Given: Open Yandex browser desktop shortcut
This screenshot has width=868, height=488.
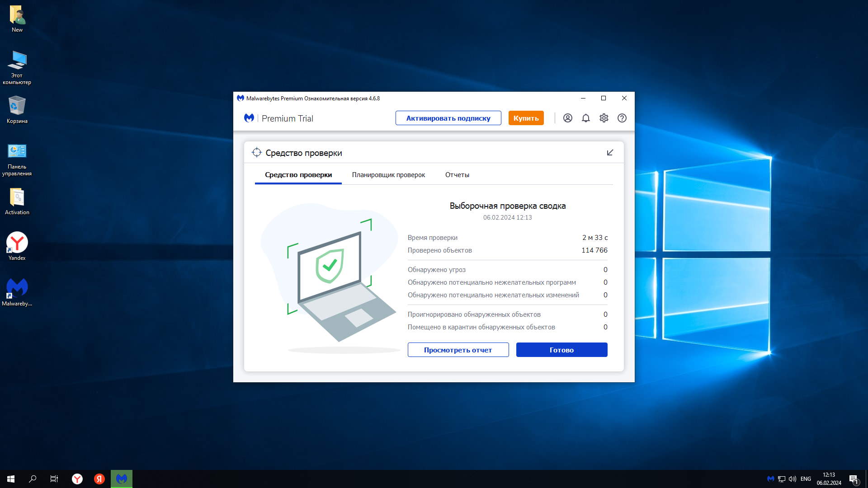Looking at the screenshot, I should (x=17, y=246).
